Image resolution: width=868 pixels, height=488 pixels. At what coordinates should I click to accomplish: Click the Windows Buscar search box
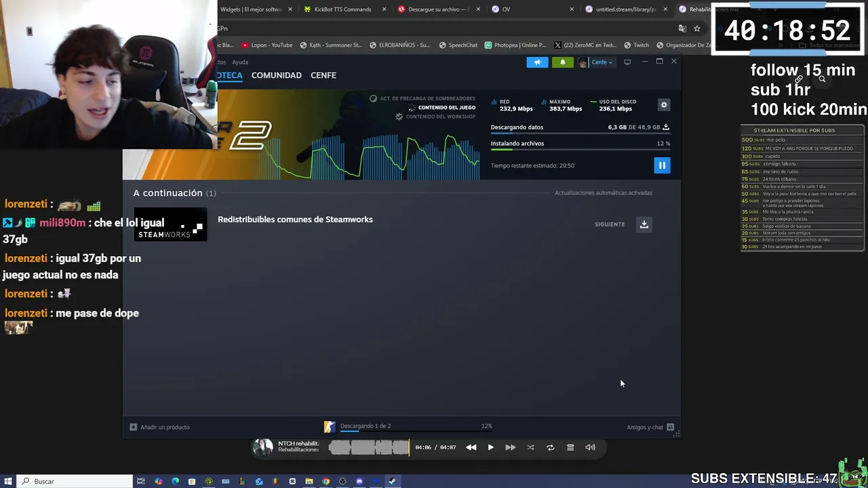pos(73,481)
